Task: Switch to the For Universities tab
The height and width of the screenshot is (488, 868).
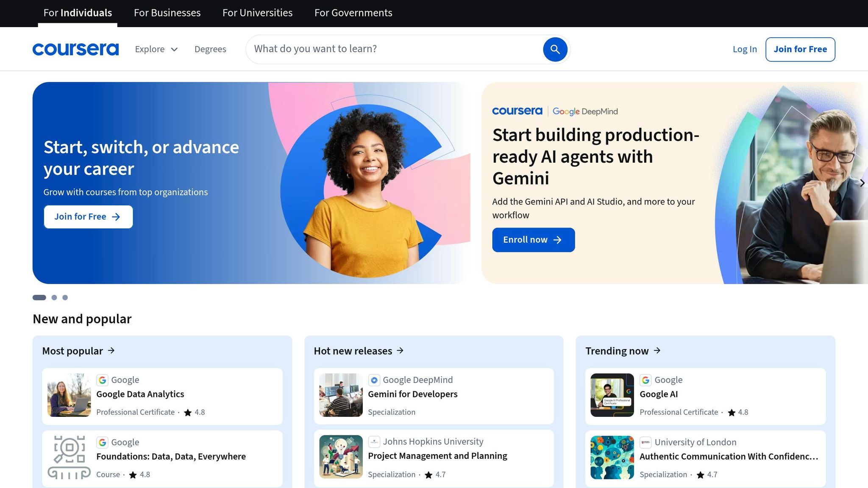Action: point(257,13)
